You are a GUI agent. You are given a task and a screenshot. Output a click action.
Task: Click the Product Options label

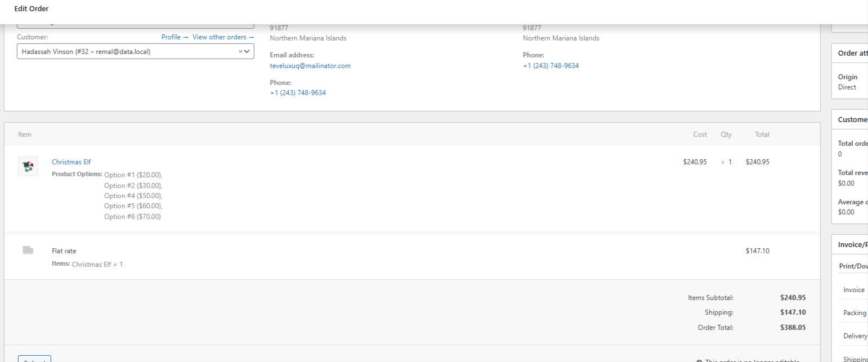tap(77, 174)
